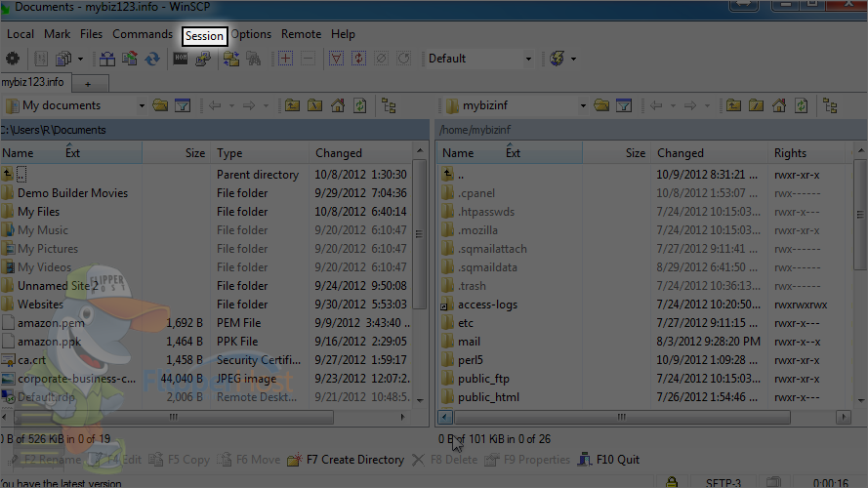Open the Session menu
This screenshot has height=488, width=868.
coord(204,36)
